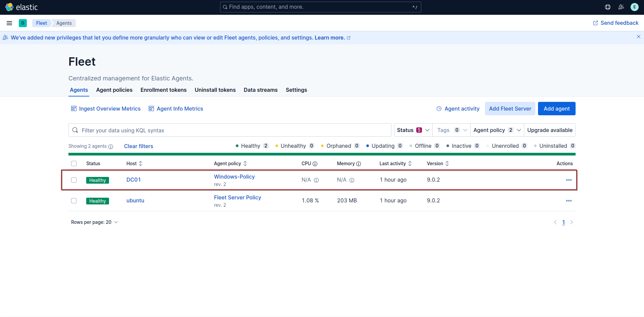
Task: Open Agent activity flyout
Action: pos(458,109)
